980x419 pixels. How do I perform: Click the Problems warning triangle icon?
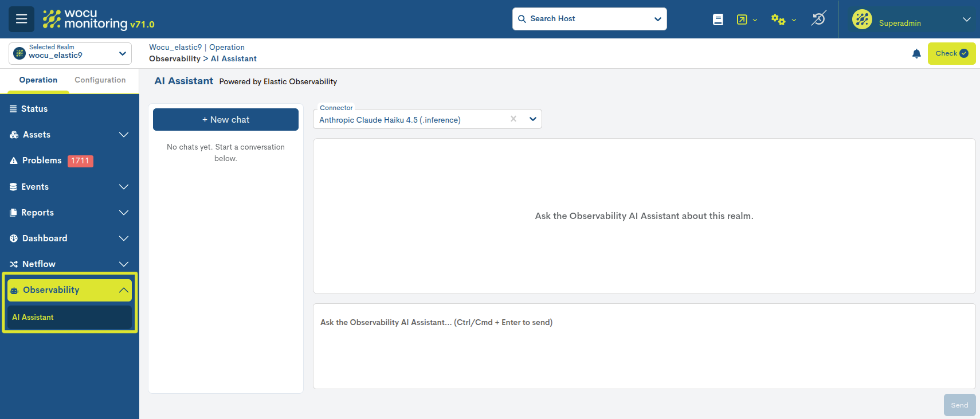(x=14, y=160)
